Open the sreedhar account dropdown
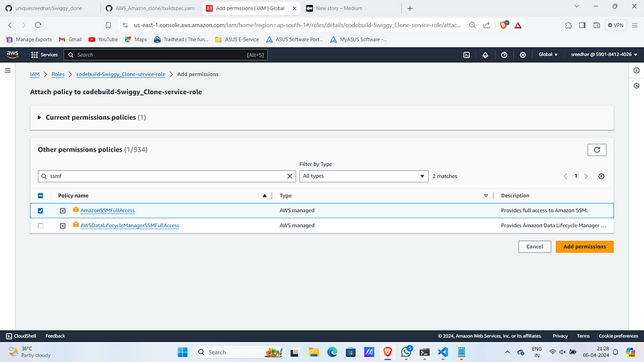This screenshot has height=362, width=644. point(603,55)
